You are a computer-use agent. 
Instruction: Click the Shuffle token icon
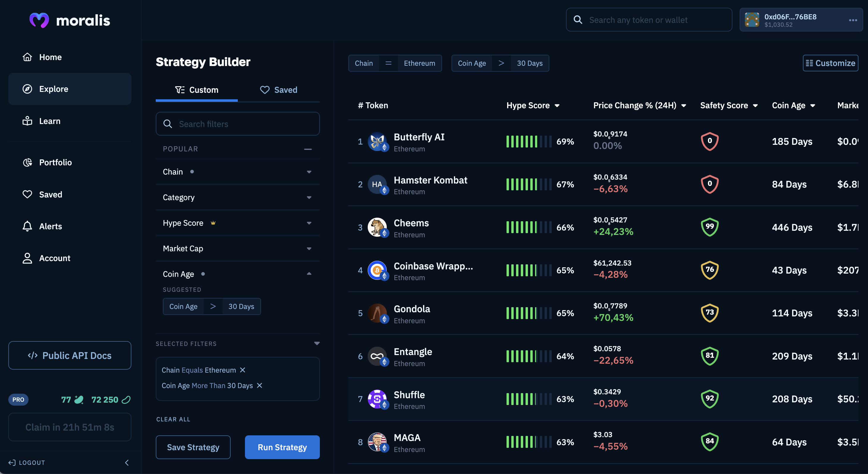click(x=377, y=399)
